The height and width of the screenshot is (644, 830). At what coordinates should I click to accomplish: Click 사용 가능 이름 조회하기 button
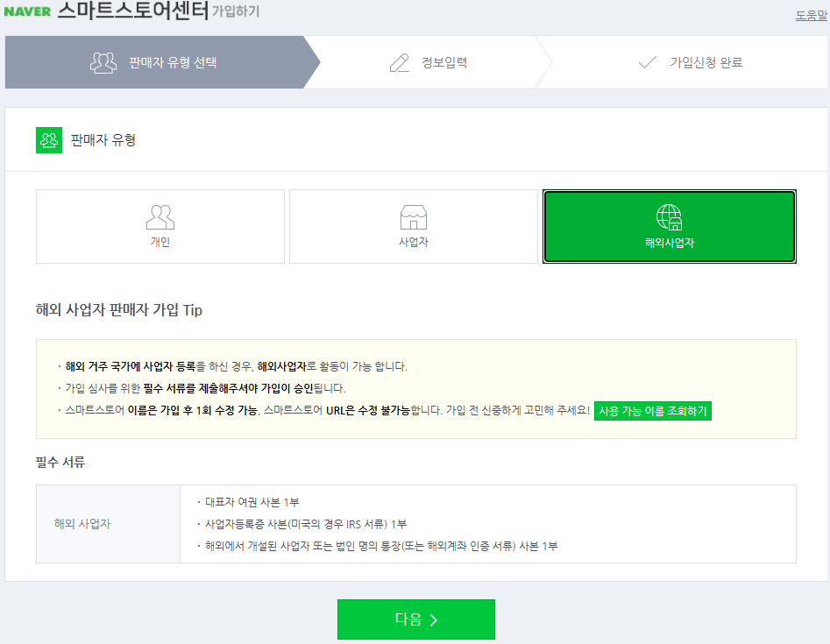(653, 411)
